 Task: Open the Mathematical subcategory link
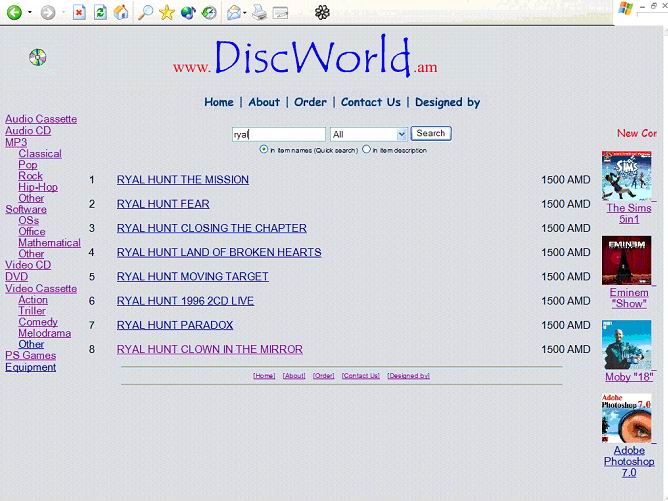tap(49, 243)
